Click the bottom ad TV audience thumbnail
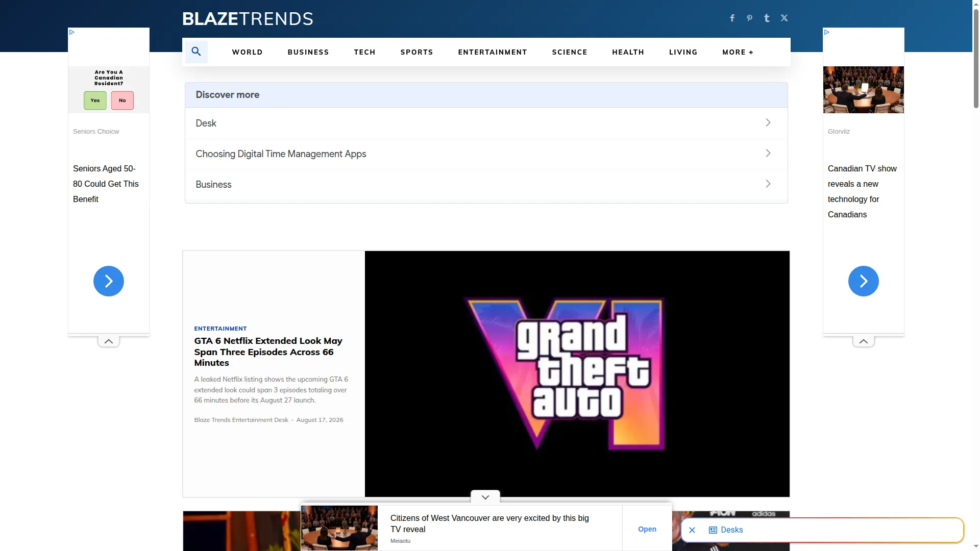 click(x=339, y=528)
